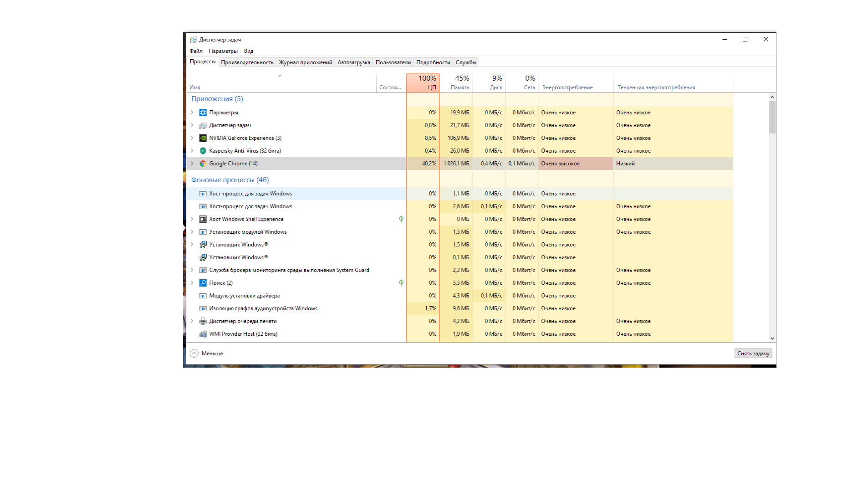Sort by the Диск column header
The image size is (868, 492).
tap(489, 83)
